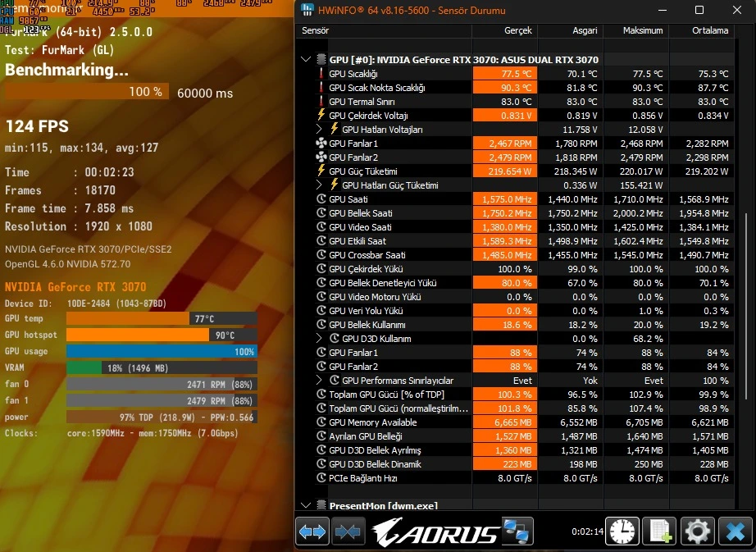Click the FurMark GPU usage 100% bar
The height and width of the screenshot is (552, 756).
(x=162, y=351)
